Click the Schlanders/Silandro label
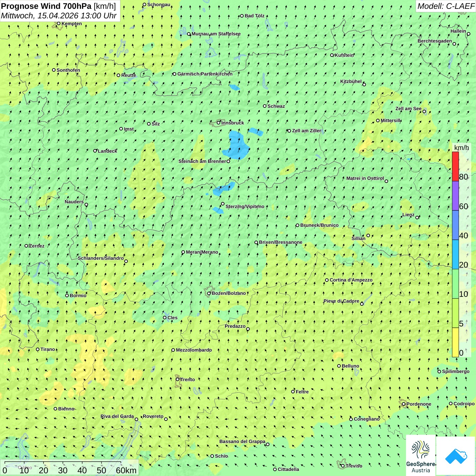The image size is (476, 476). point(101,258)
